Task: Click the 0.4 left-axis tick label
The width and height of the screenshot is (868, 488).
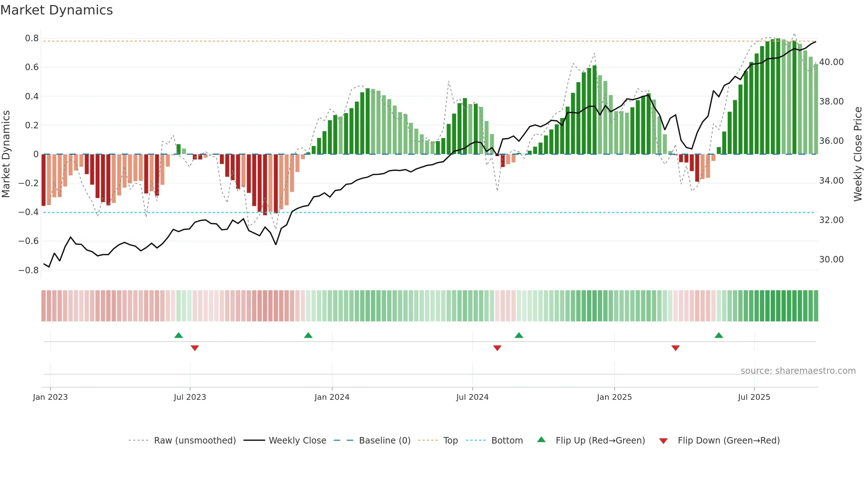Action: tap(32, 96)
